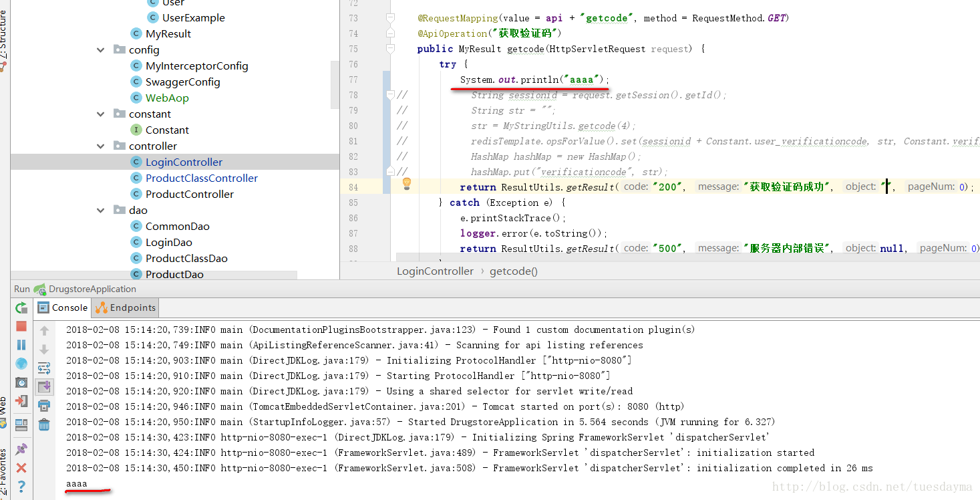980x500 pixels.
Task: Open the WebAop class
Action: (167, 98)
